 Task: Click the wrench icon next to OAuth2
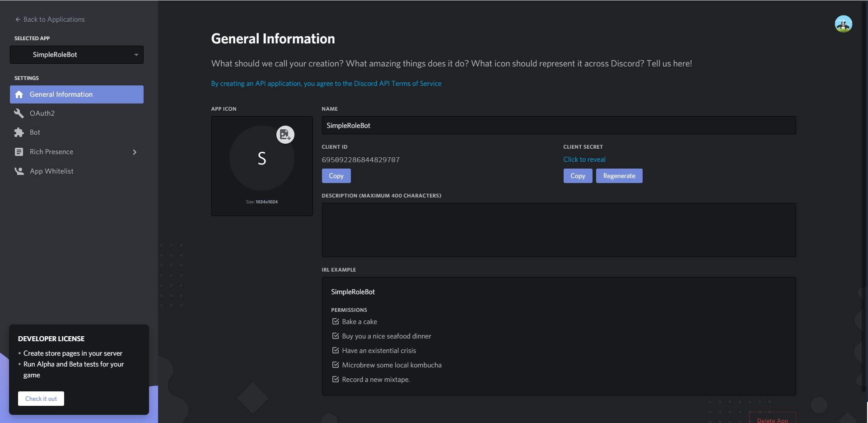point(19,113)
